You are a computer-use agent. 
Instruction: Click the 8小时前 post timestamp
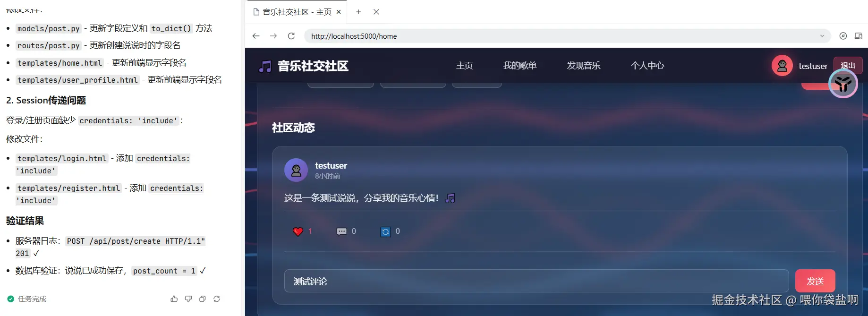(327, 176)
